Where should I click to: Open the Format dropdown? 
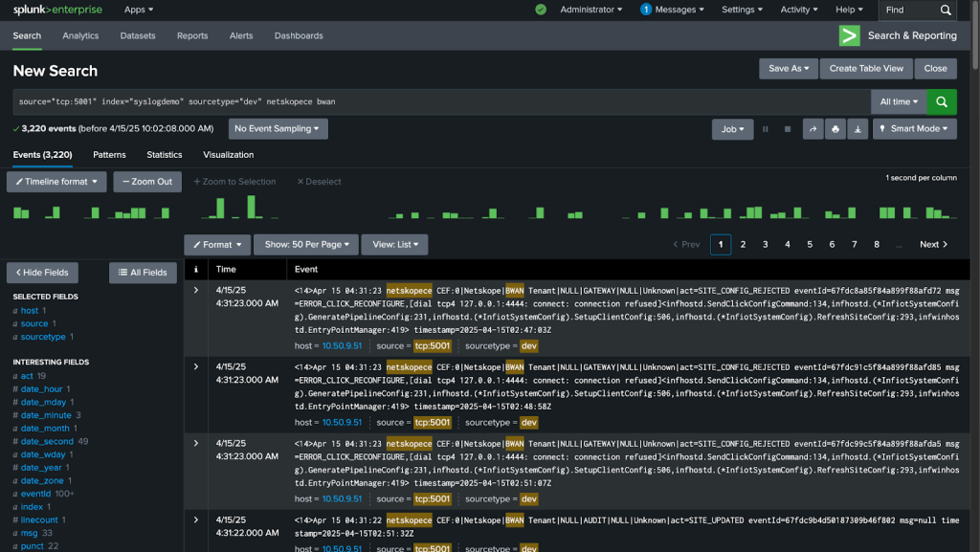click(217, 245)
